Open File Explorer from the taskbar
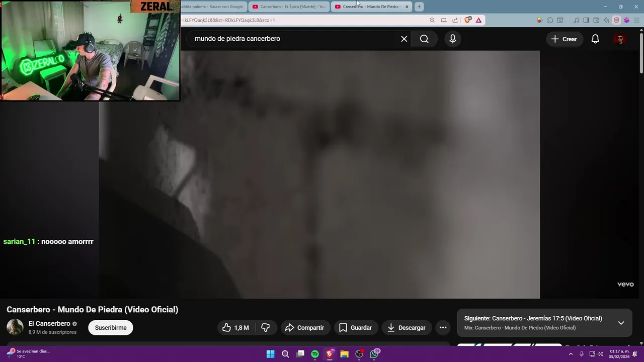Image resolution: width=644 pixels, height=362 pixels. coord(345,354)
